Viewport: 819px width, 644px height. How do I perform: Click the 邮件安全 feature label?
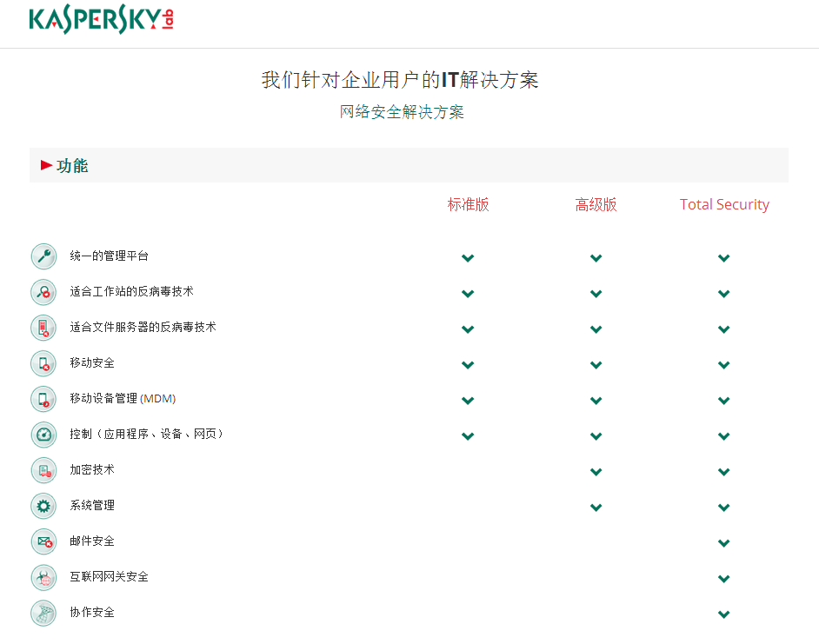(92, 541)
